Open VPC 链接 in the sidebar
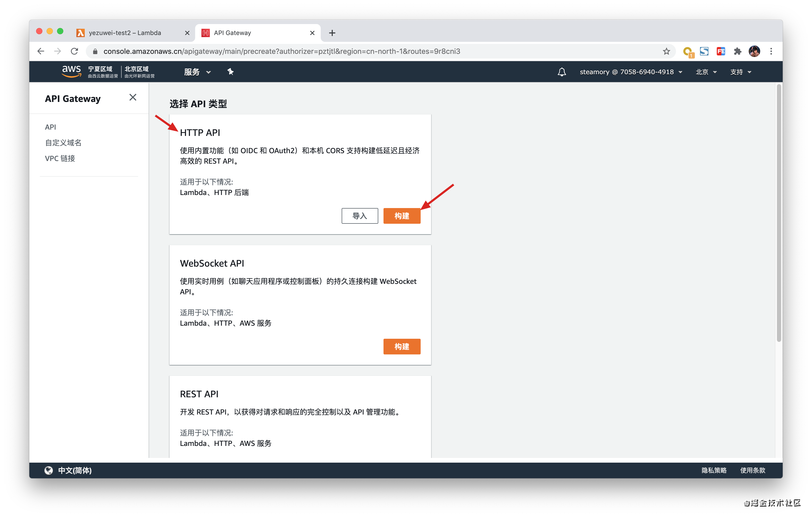Viewport: 812px width, 517px height. coord(60,158)
